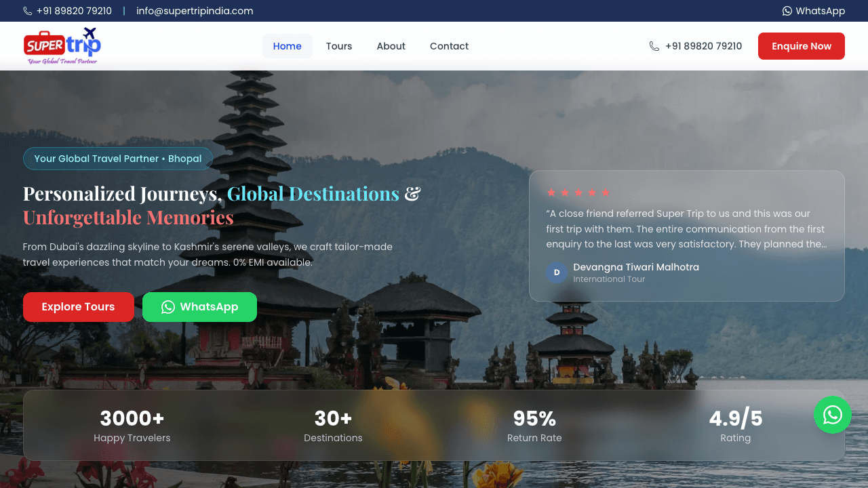This screenshot has height=488, width=868.
Task: Click the 95% Return Rate stat
Action: point(534,426)
